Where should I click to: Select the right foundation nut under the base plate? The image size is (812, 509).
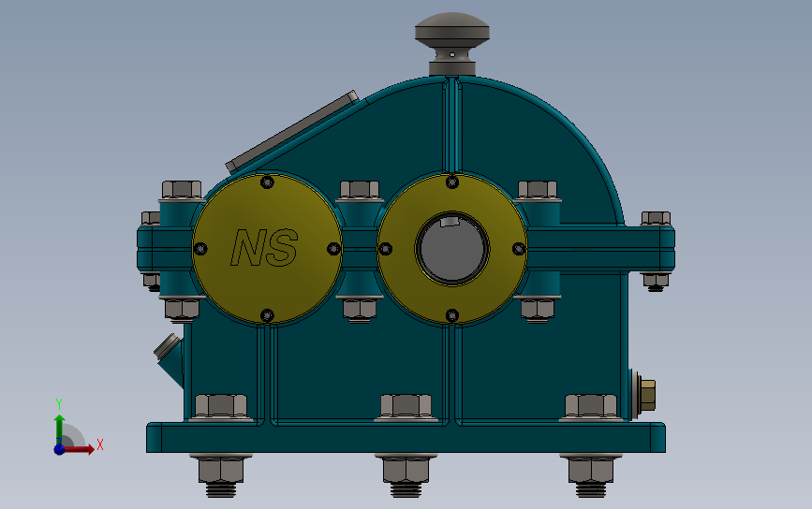click(591, 471)
